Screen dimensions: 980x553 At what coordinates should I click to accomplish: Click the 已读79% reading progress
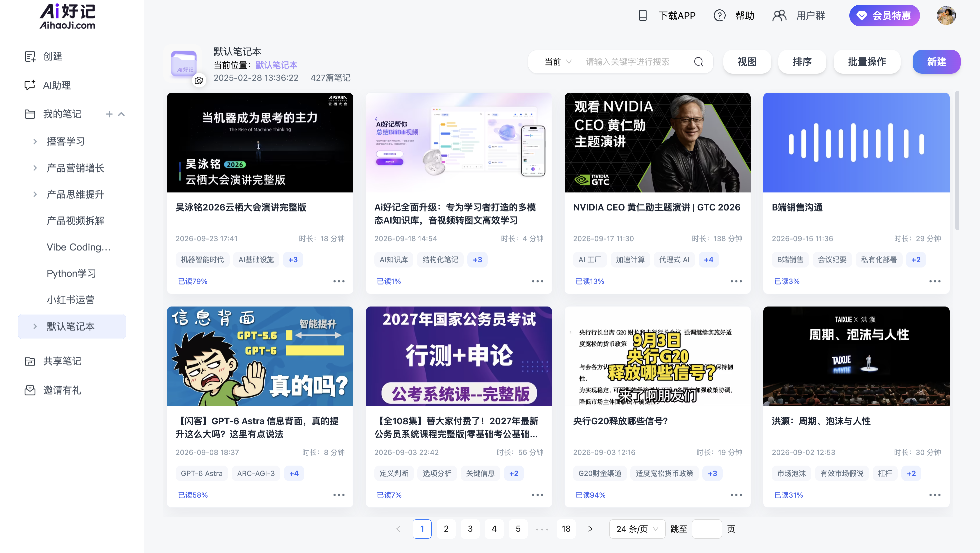coord(193,281)
